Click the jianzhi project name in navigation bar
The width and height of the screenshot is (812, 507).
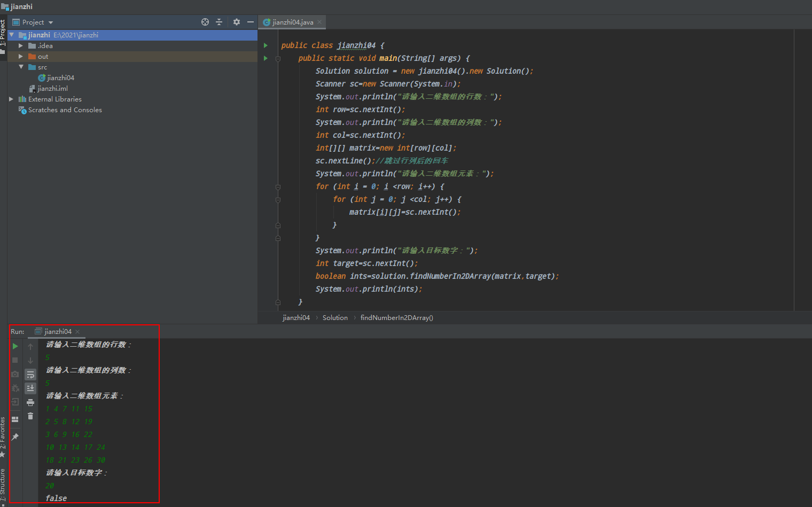pyautogui.click(x=21, y=6)
